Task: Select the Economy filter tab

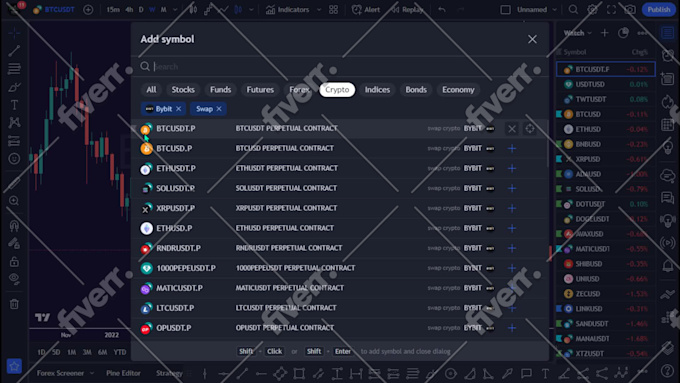Action: coord(458,90)
